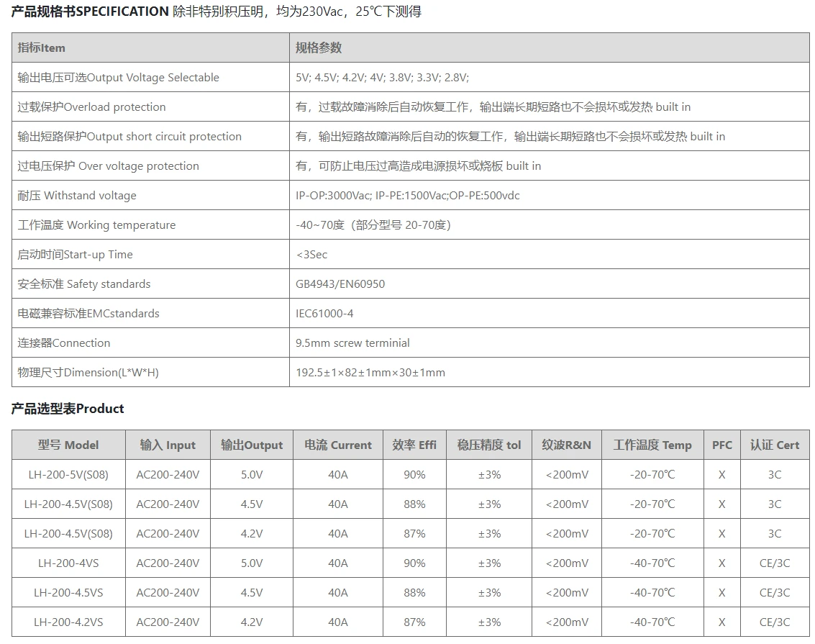The image size is (815, 644).
Task: Click the PFC column header
Action: 721,445
